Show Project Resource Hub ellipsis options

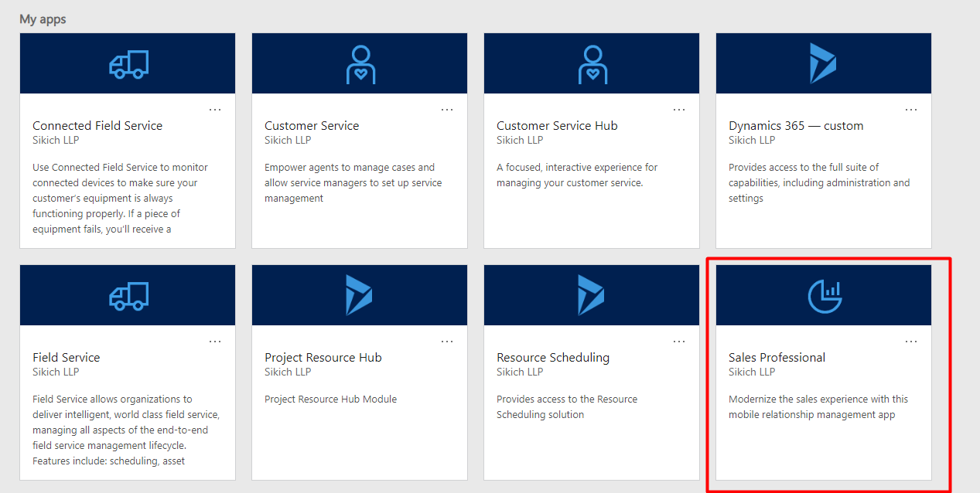pos(447,342)
